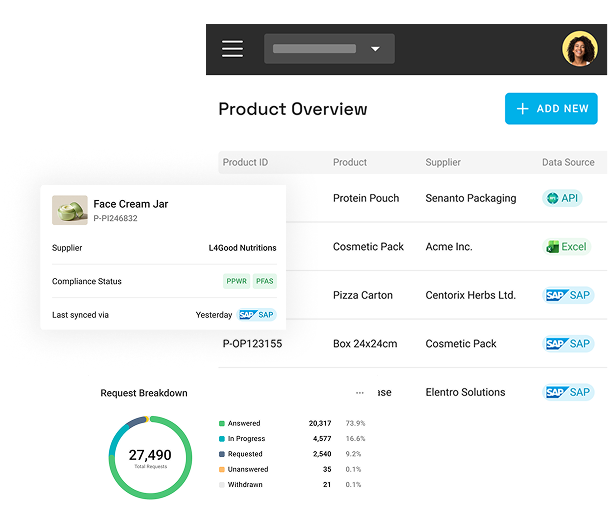Click the In Progress teal legend swatch
This screenshot has width=608, height=514.
point(222,439)
